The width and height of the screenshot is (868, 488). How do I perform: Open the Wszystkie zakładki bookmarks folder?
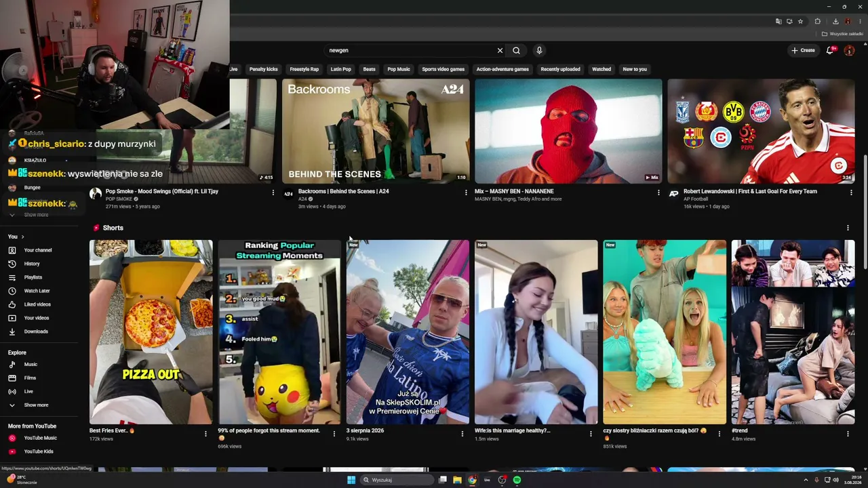coord(843,34)
